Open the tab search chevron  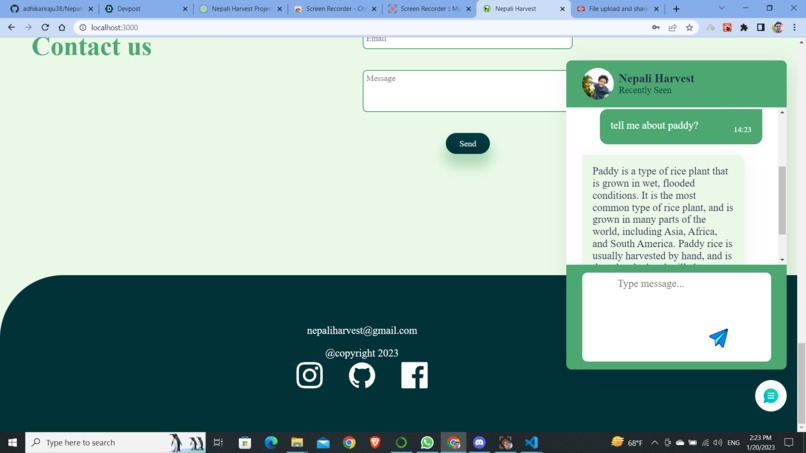(722, 8)
